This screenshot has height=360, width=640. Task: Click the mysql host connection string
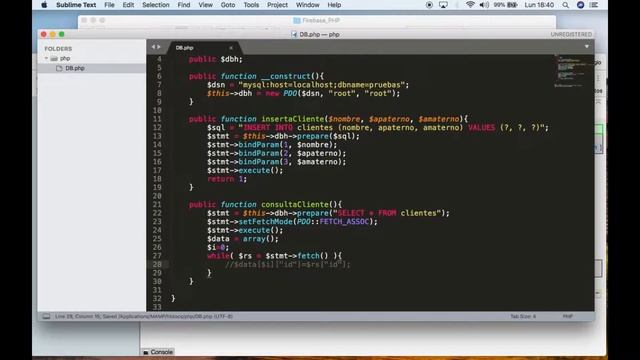(x=323, y=85)
